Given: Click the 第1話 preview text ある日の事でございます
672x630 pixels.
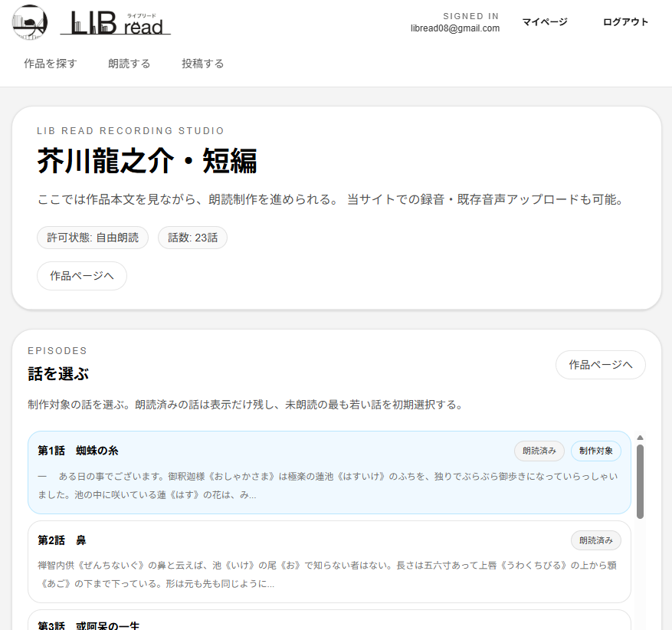Looking at the screenshot, I should (328, 486).
